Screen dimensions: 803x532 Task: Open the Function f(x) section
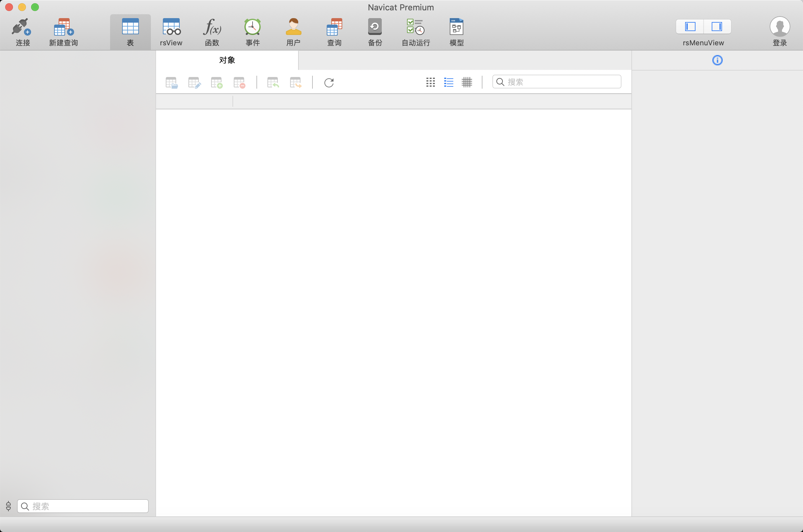[x=212, y=27]
